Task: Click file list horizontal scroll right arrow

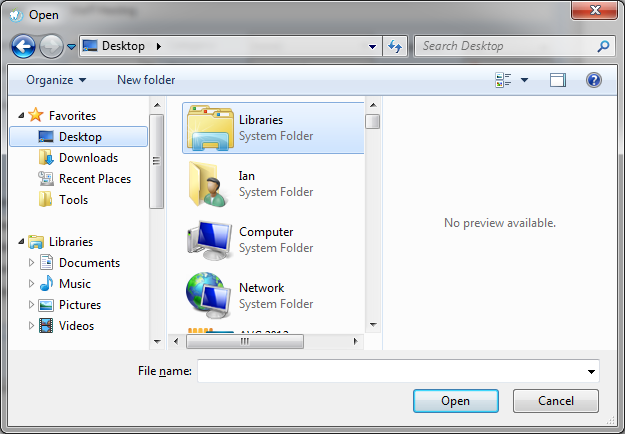Action: click(356, 342)
